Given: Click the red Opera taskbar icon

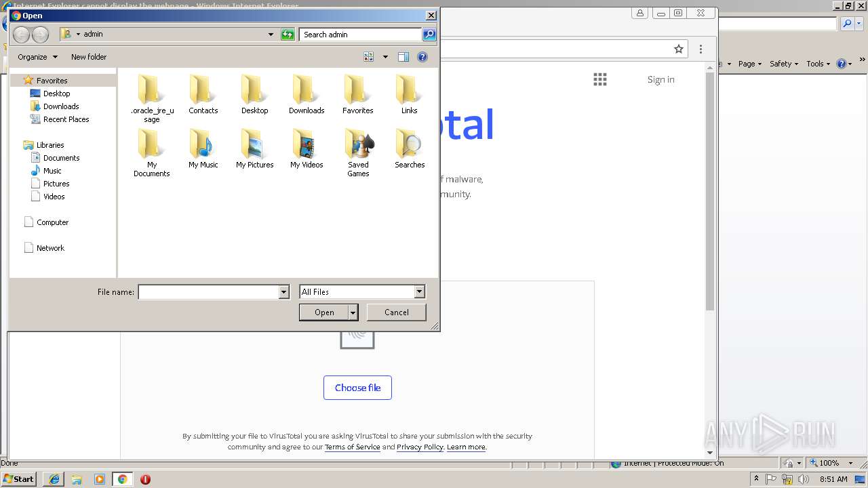Looking at the screenshot, I should (145, 479).
